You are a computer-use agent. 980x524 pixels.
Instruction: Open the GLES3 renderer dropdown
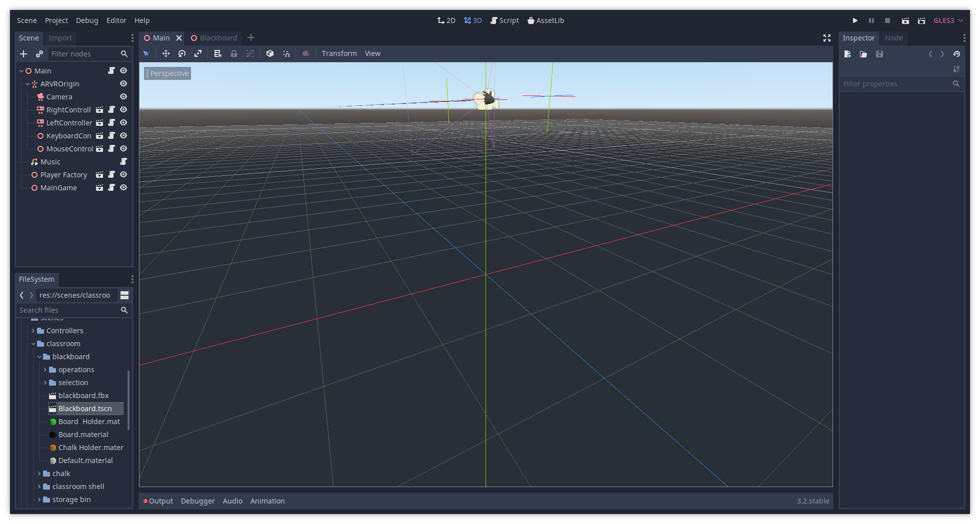pyautogui.click(x=947, y=20)
